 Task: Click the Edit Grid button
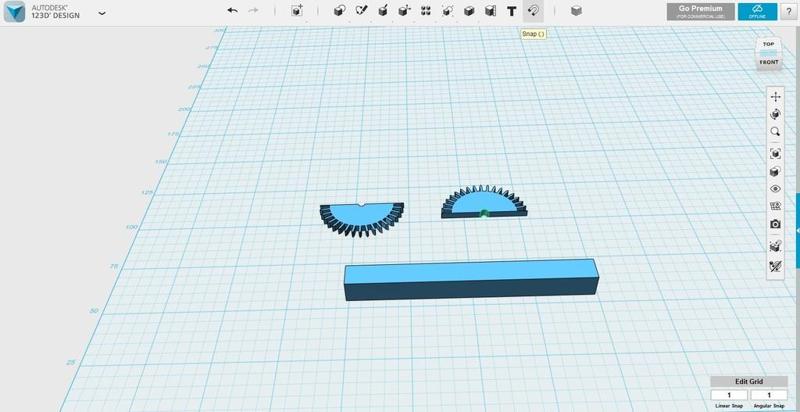tap(749, 381)
